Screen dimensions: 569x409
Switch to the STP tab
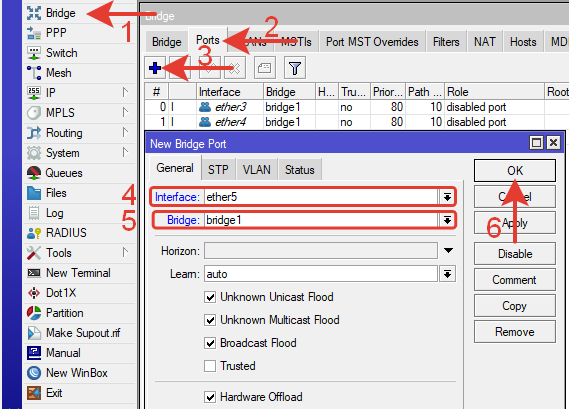pos(218,169)
